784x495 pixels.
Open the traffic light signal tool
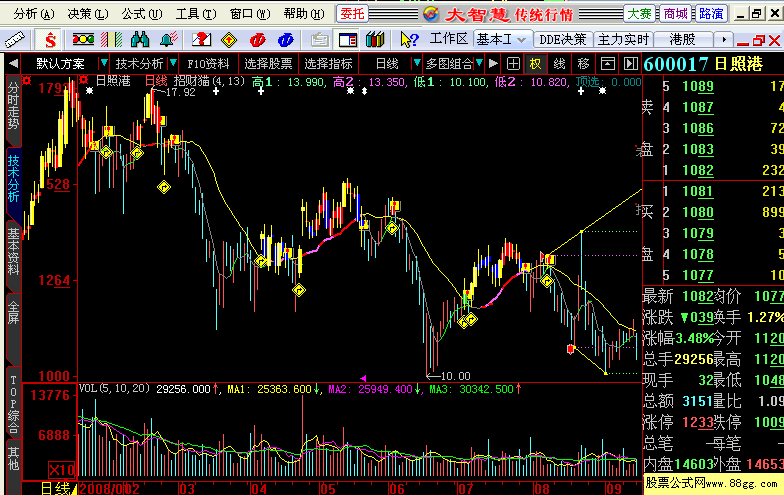[84, 39]
